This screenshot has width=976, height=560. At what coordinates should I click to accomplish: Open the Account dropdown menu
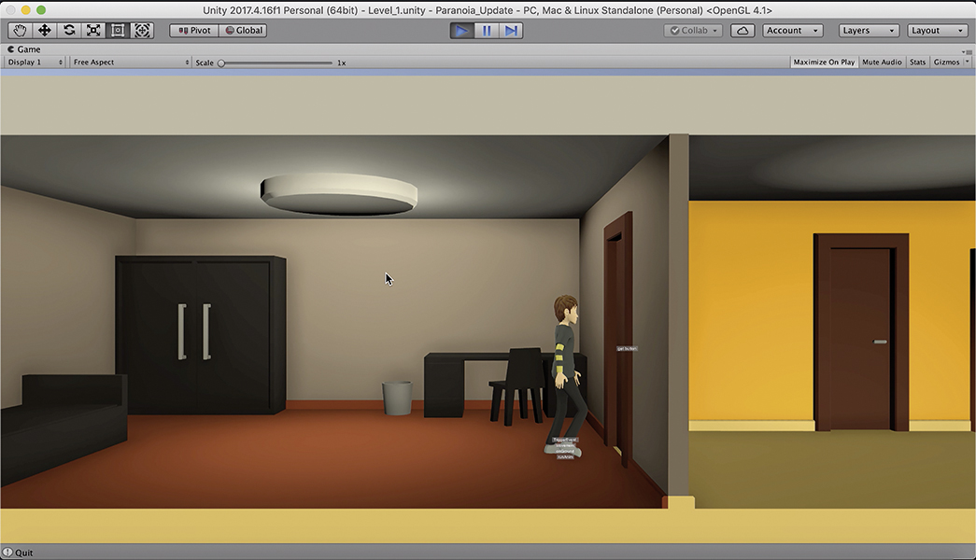click(792, 31)
